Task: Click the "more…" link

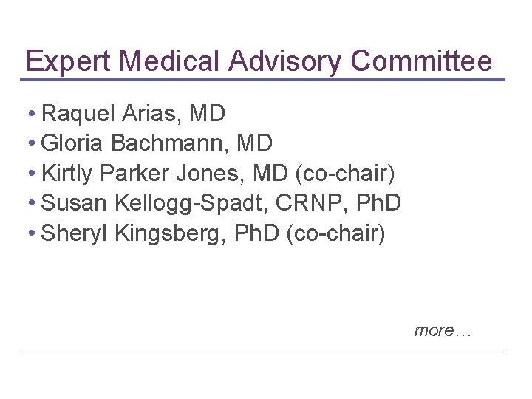Action: [442, 330]
